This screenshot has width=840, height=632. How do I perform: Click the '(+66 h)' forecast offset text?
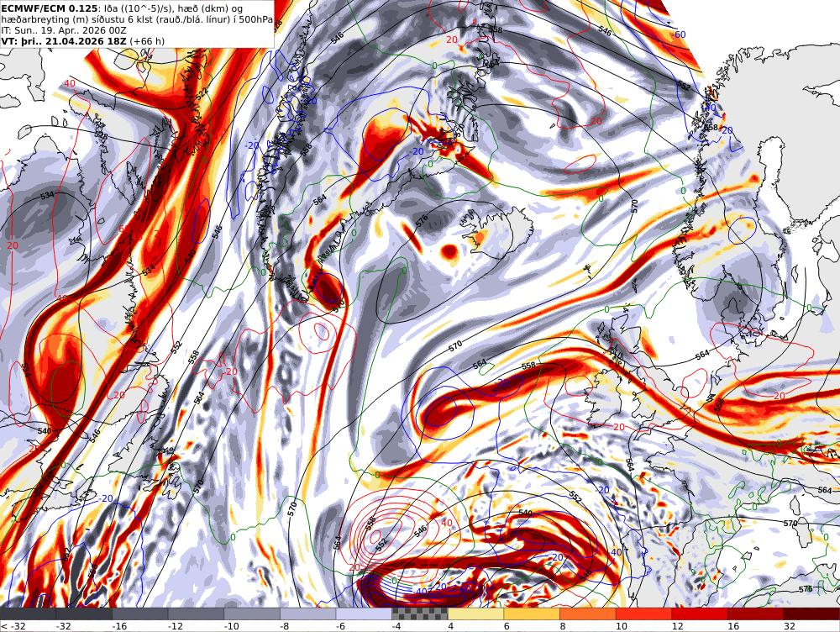click(147, 41)
